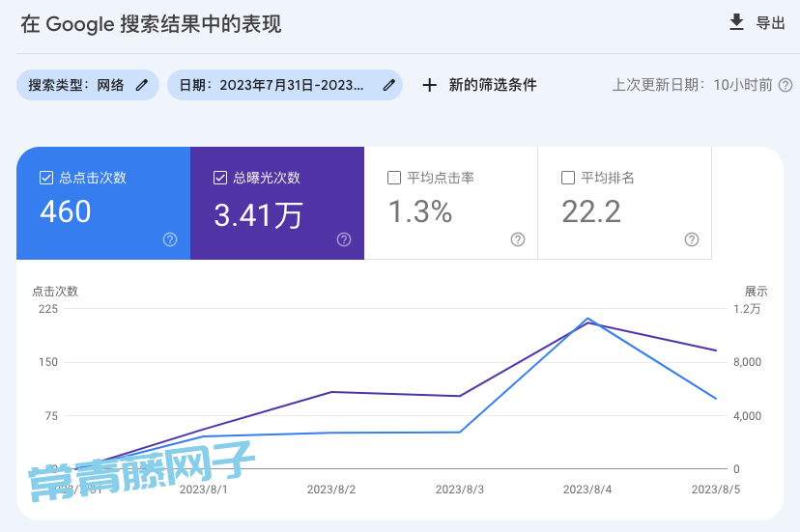Screen dimensions: 800x532
Task: Click the export download arrow icon
Action: point(736,22)
